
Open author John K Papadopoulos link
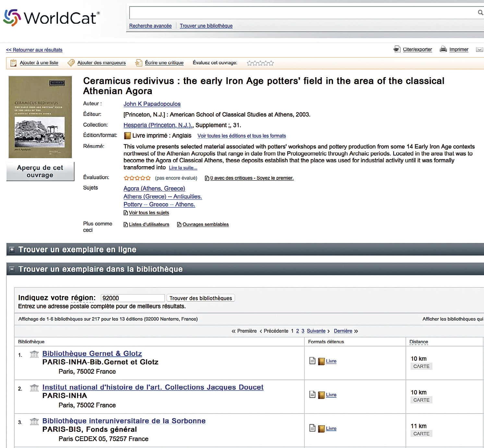(x=152, y=104)
